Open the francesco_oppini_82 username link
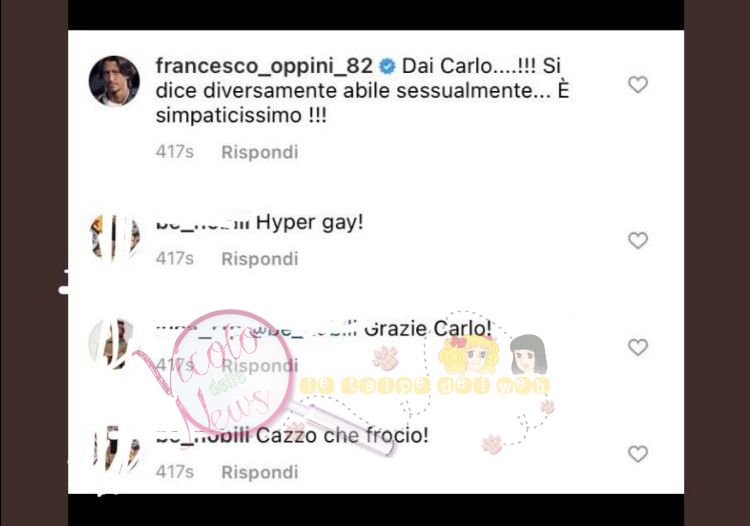 click(x=264, y=66)
